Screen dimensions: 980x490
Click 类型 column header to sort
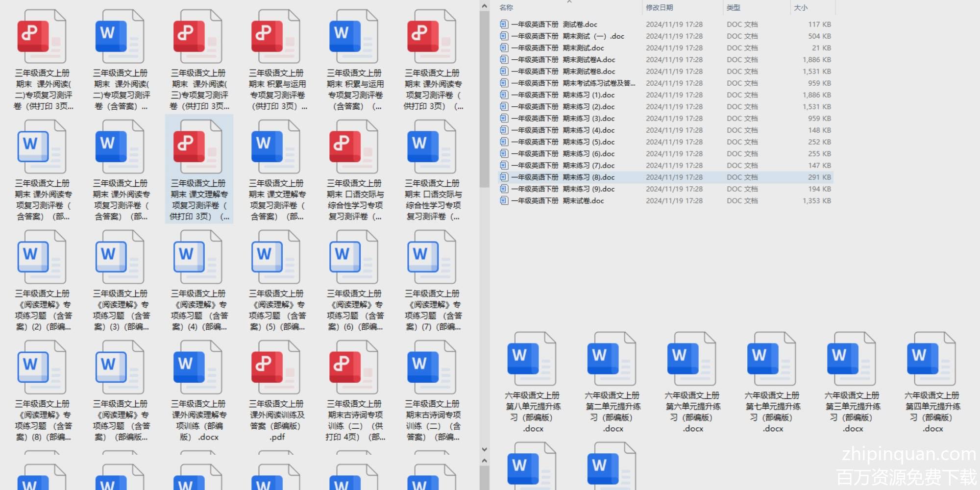[x=733, y=8]
